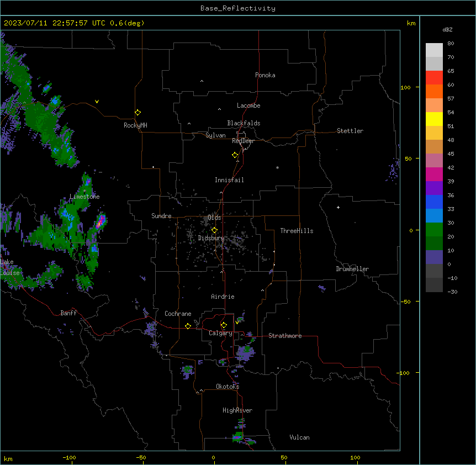Viewport: 476px width, 465px height.
Task: Click the Sylvan label
Action: pyautogui.click(x=215, y=135)
